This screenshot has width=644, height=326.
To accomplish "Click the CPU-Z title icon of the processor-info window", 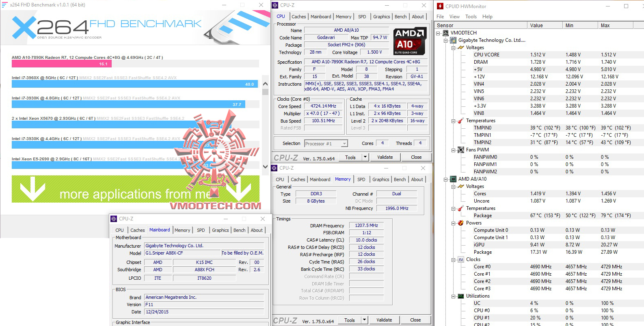I will coord(275,5).
